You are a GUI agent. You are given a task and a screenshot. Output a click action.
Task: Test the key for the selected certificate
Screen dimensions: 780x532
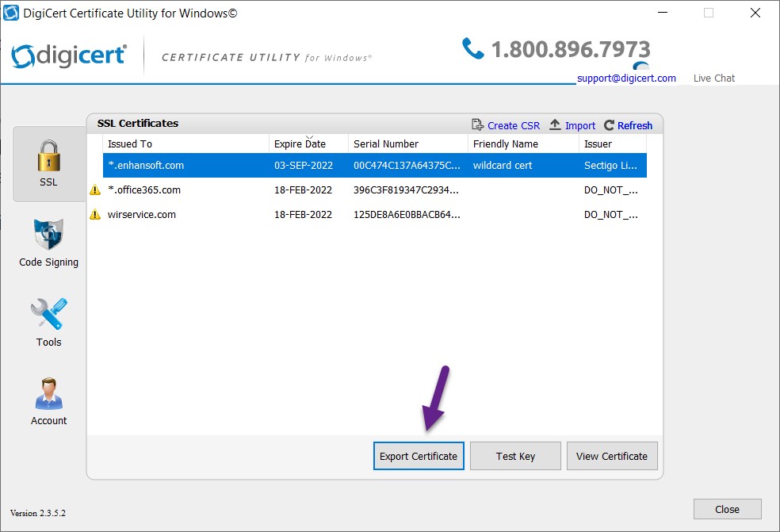click(x=515, y=456)
